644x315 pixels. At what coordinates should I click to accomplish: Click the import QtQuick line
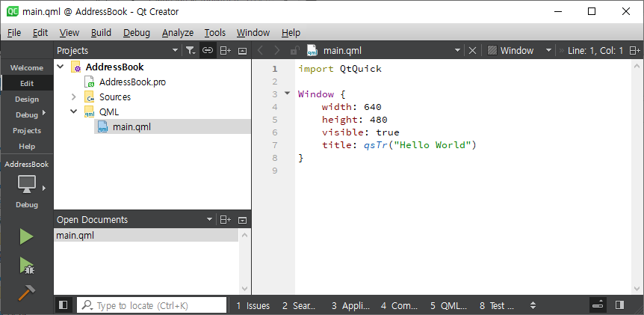(x=340, y=69)
